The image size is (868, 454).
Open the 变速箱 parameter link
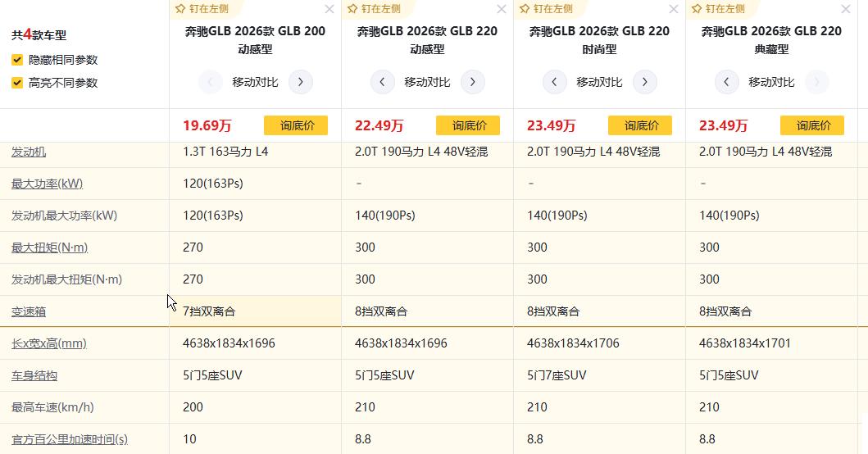(x=29, y=311)
